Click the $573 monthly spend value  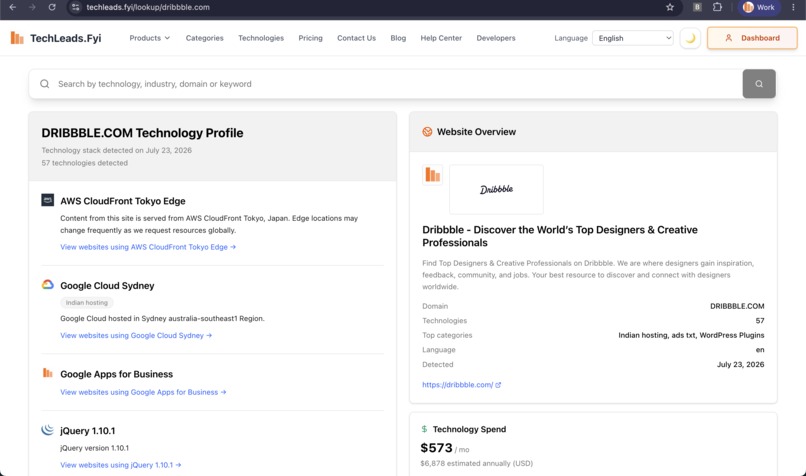(436, 448)
